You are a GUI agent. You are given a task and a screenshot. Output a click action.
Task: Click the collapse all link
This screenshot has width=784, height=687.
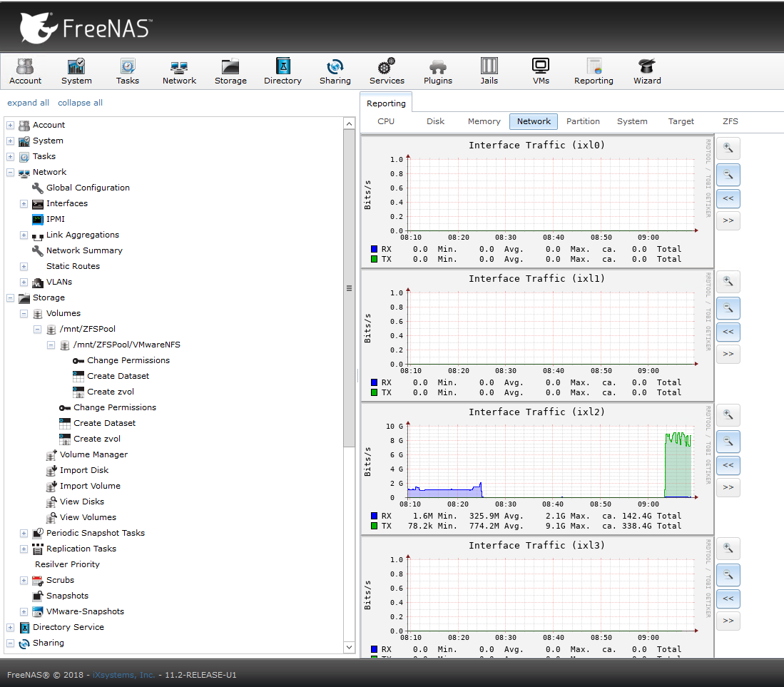(80, 103)
